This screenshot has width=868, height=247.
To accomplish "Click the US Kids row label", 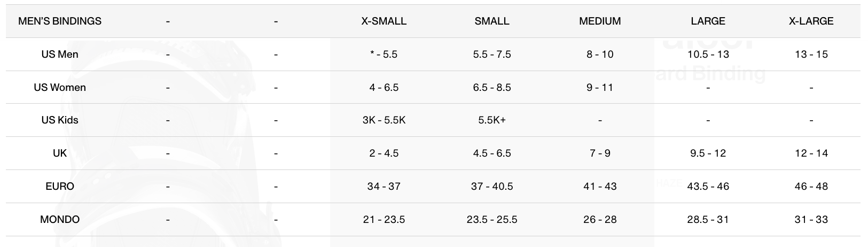I will 60,120.
